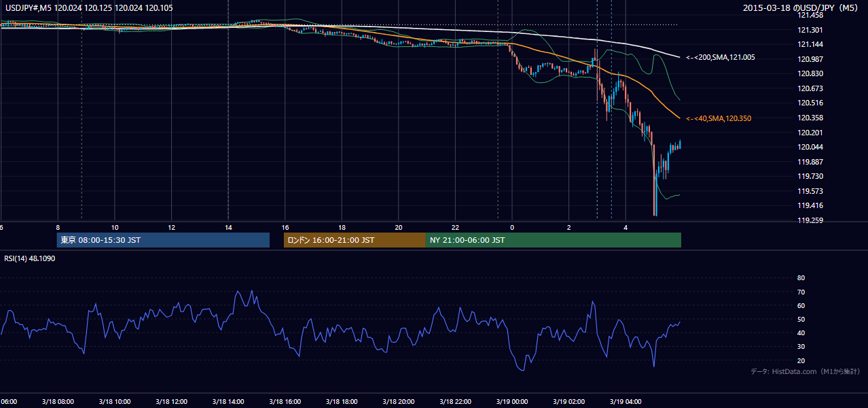Click hour 22 on the price chart axis
Image resolution: width=868 pixels, height=408 pixels.
[455, 228]
